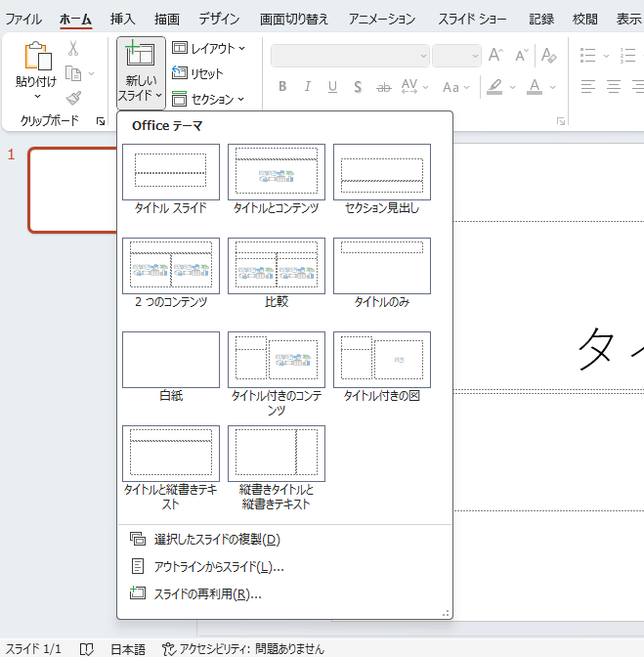Choose the タイトルのみ layout thumbnail

tap(382, 266)
